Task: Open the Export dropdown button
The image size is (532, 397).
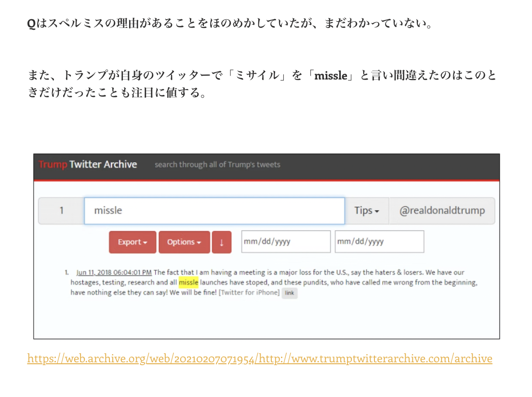Action: point(133,242)
